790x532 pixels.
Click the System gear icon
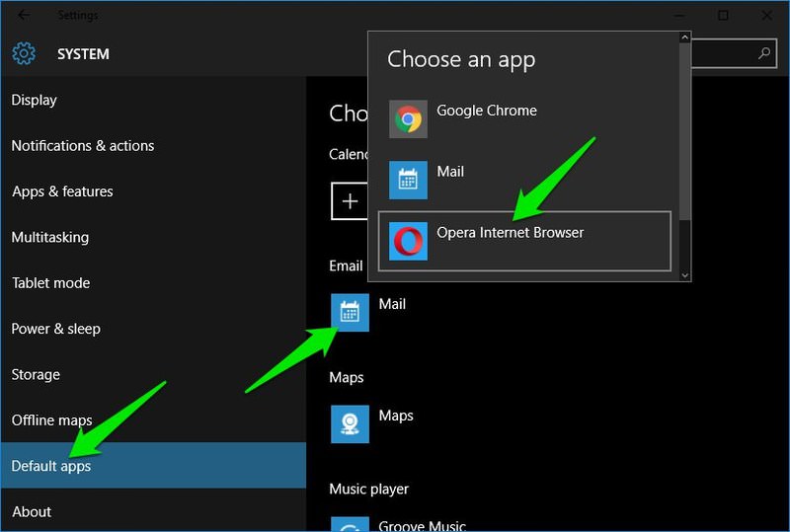(24, 53)
